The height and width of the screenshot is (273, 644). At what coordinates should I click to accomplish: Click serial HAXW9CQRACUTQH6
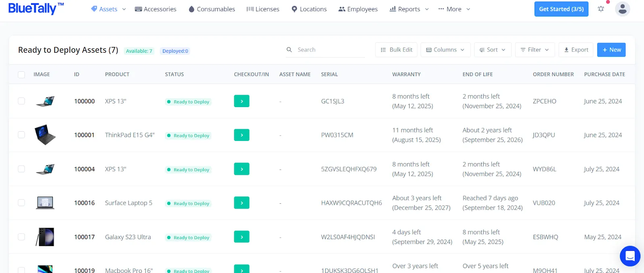(x=351, y=203)
